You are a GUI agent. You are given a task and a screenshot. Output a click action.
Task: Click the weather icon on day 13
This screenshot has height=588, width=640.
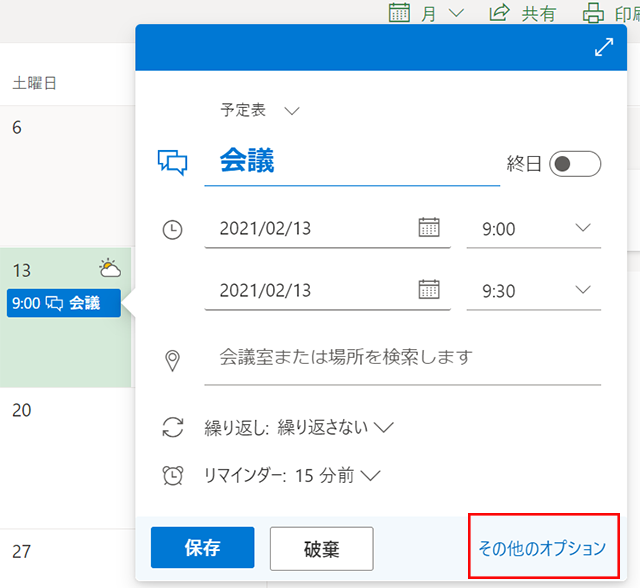110,268
